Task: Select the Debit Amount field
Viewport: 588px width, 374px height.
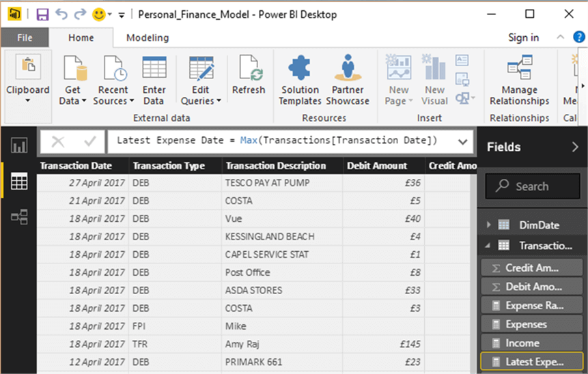Action: coord(532,287)
